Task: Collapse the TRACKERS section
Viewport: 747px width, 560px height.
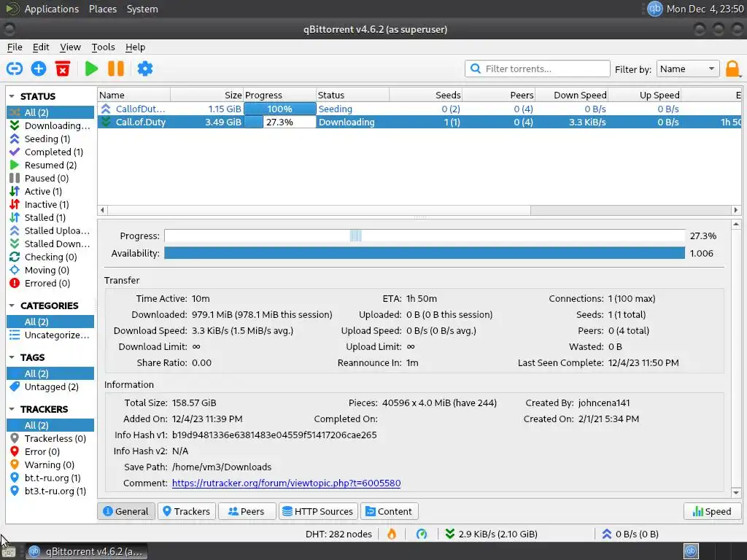Action: point(12,409)
